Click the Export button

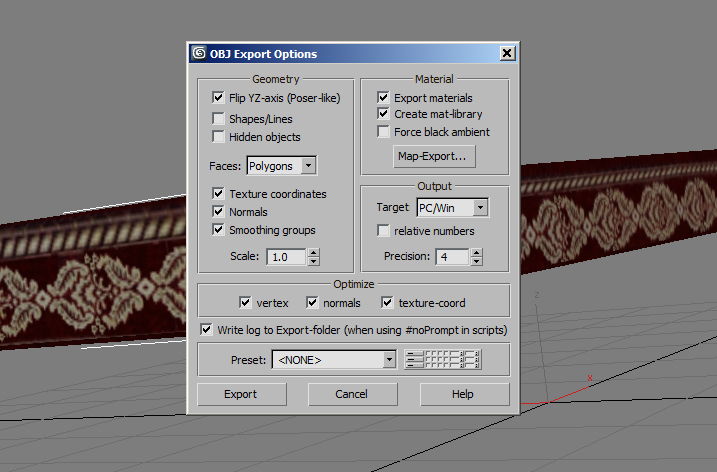241,394
